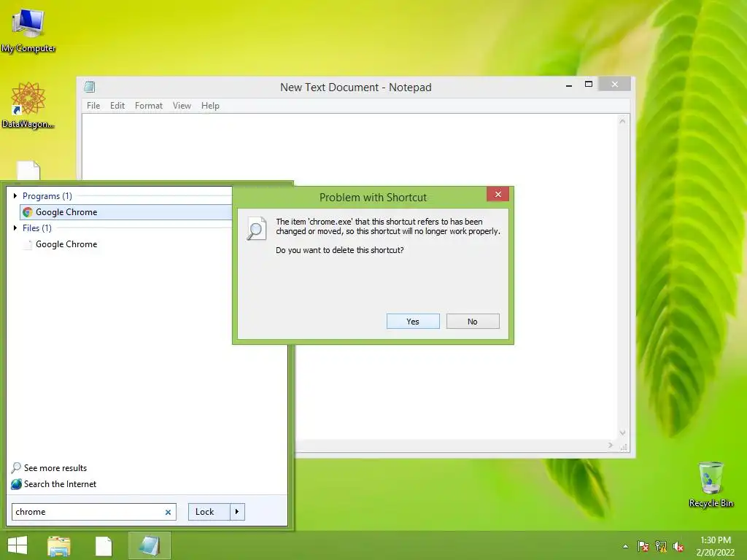Select Google Chrome under Programs
The width and height of the screenshot is (747, 560).
point(125,212)
